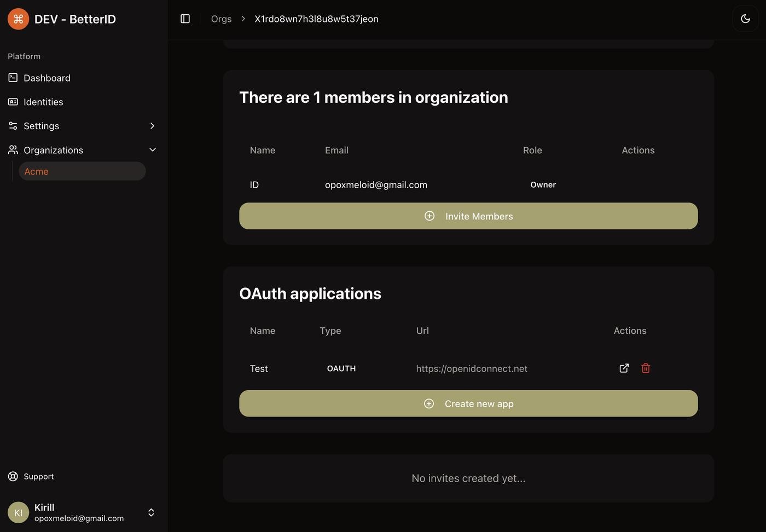The image size is (766, 532).
Task: Open the Kirill account switcher menu
Action: point(151,512)
